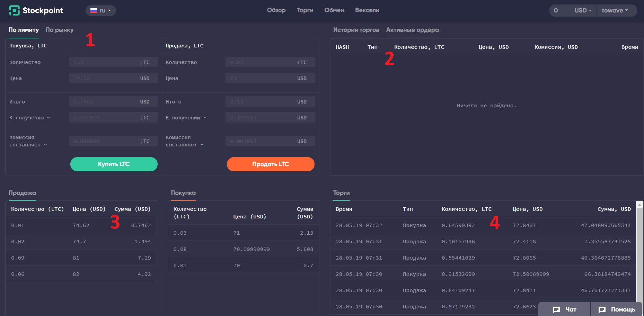Click the Комиссия, USD column header

[556, 47]
